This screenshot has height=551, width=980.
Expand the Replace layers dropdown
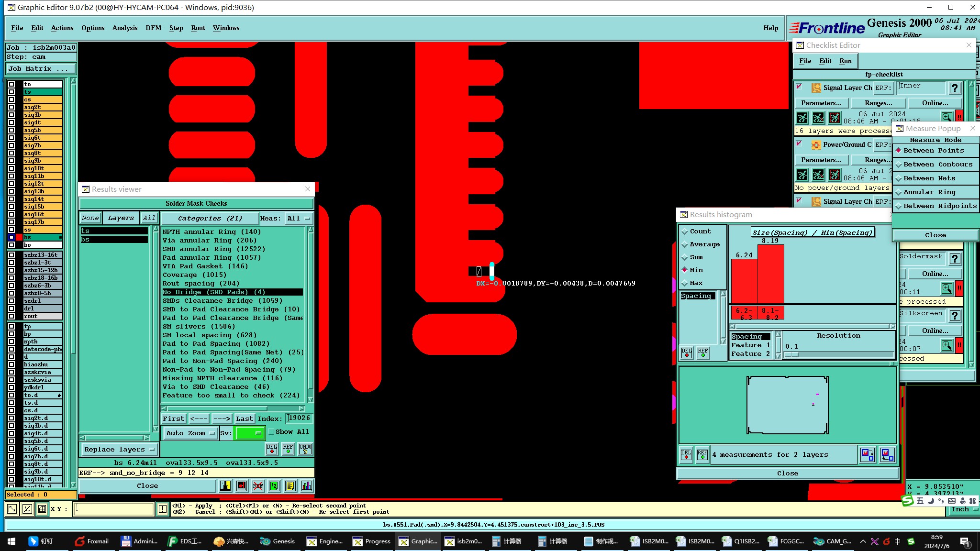119,449
